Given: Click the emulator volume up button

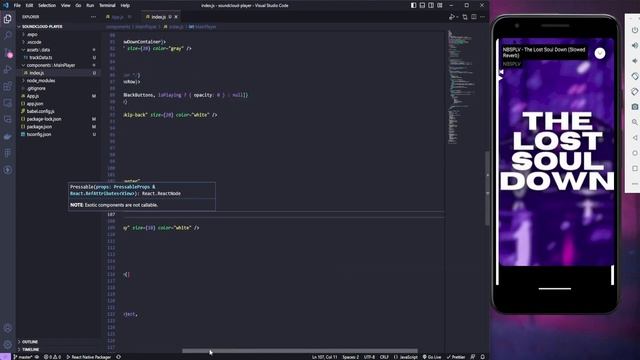Looking at the screenshot, I should pos(634,45).
